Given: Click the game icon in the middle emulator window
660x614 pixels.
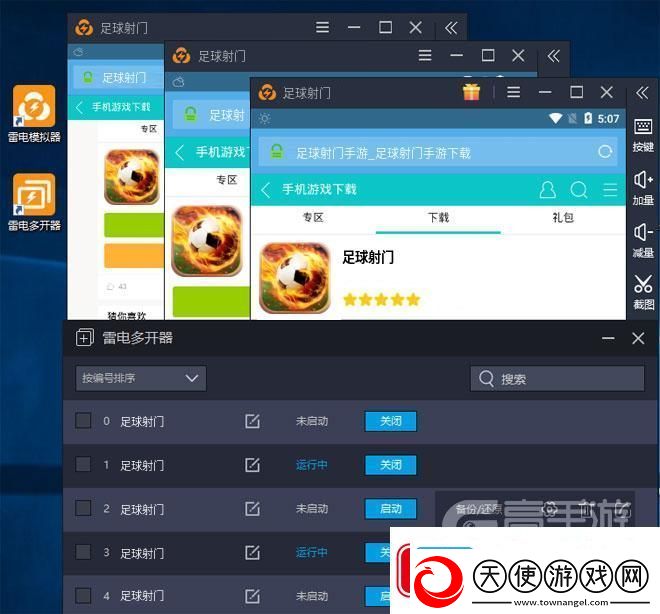Looking at the screenshot, I should coord(207,240).
